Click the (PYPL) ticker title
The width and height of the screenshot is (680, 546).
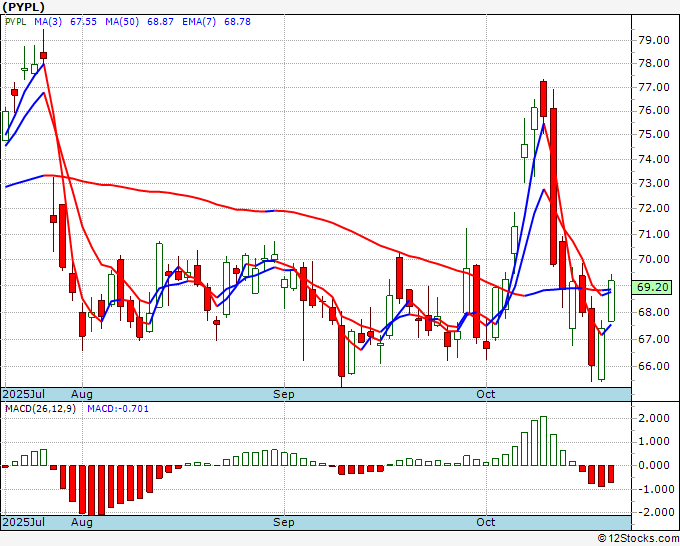pos(24,6)
